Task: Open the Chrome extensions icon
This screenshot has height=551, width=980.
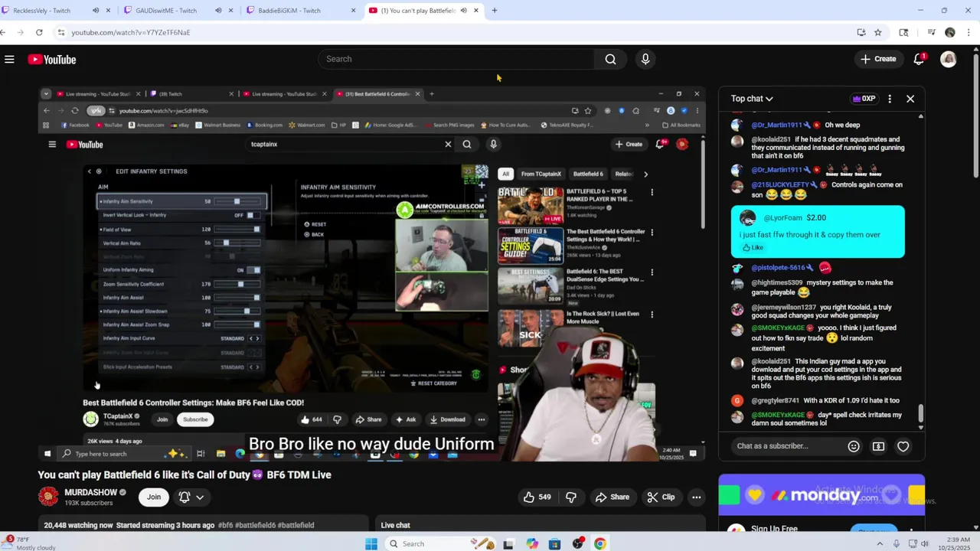Action: [x=903, y=32]
